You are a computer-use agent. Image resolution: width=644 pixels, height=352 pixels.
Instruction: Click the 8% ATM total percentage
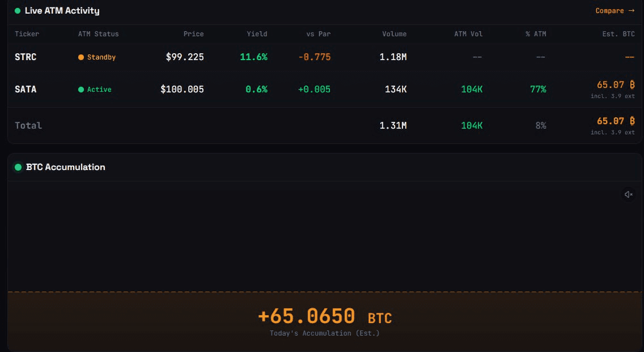541,126
